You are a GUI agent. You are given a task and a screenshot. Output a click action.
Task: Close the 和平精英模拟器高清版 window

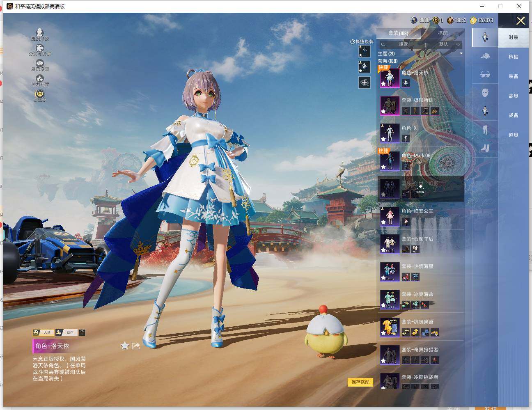click(x=519, y=6)
